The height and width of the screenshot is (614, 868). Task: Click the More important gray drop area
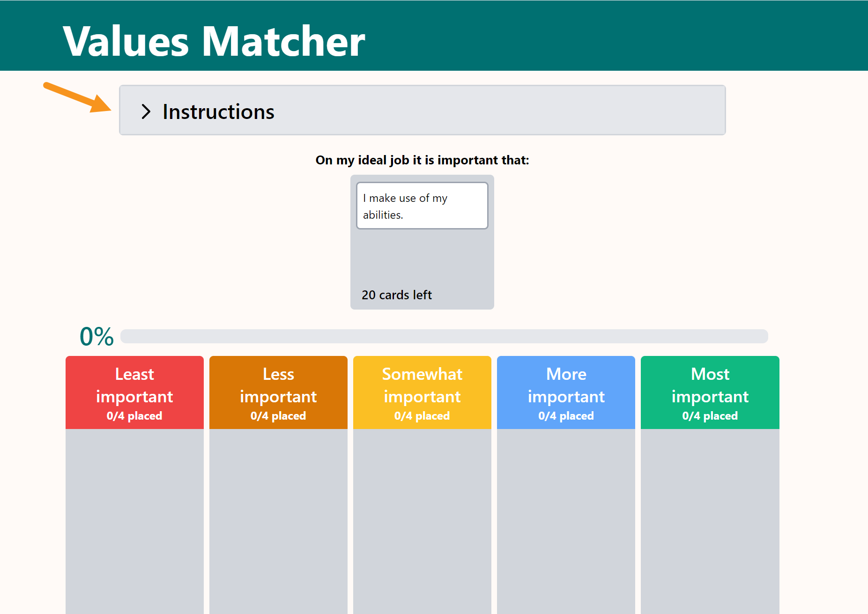566,521
